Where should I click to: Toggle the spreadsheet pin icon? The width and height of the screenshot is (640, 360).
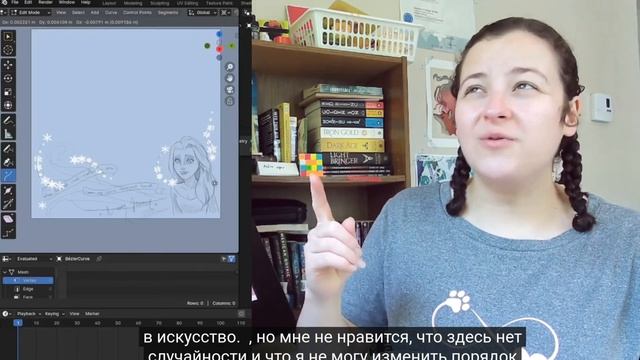[99, 259]
